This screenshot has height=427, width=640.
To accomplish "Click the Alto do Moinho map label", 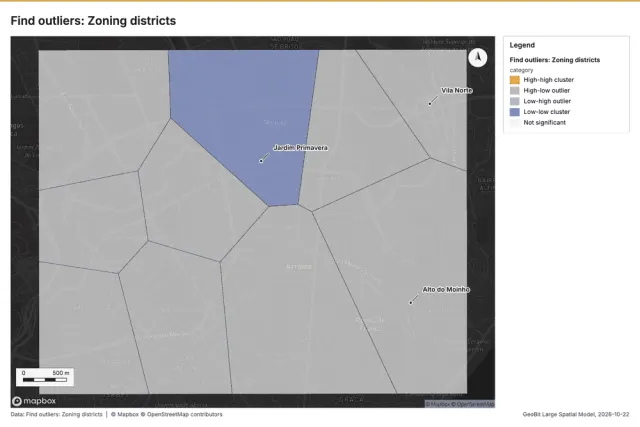I will click(x=446, y=289).
